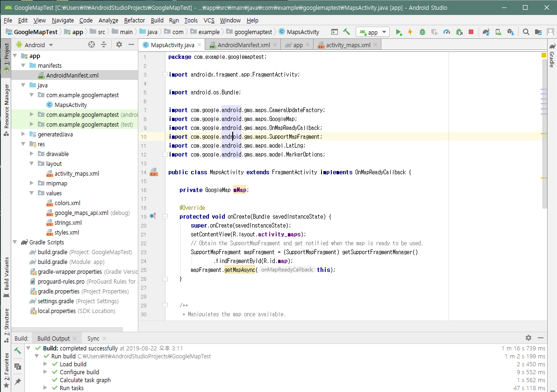Screen dimensions: 557x392
Task: Toggle the Resource Manager tool window
Action: pos(7,110)
